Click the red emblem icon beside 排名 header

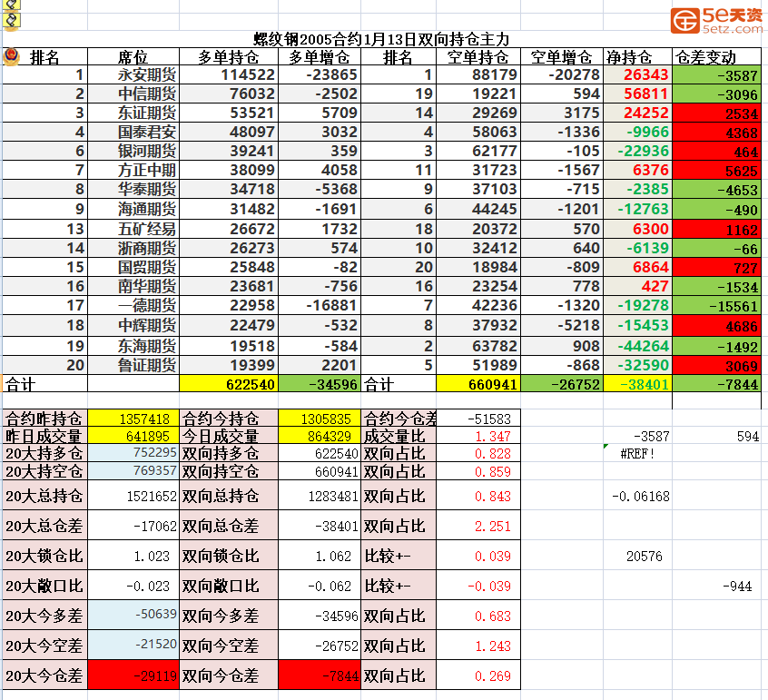pyautogui.click(x=11, y=57)
